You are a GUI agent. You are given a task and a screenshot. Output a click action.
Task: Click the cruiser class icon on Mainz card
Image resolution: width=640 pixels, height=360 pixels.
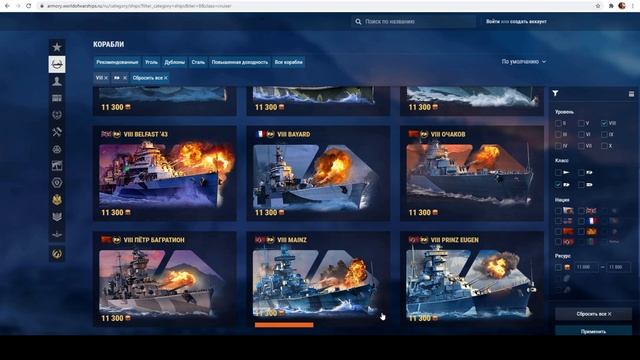click(270, 240)
